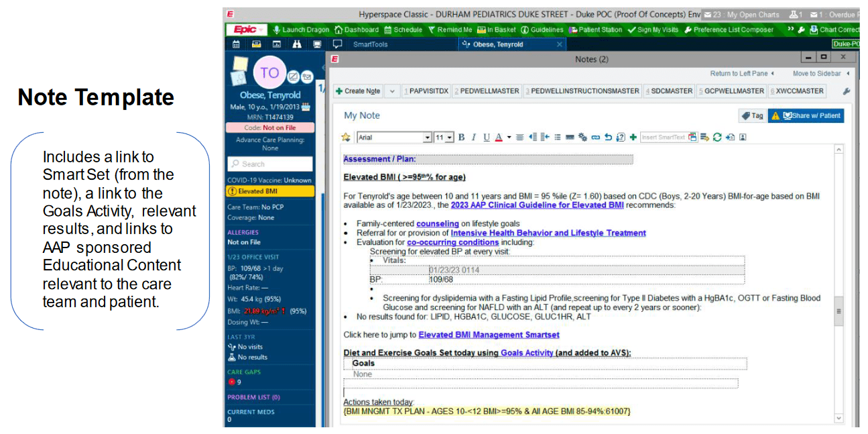Click Create Note button

(x=357, y=91)
